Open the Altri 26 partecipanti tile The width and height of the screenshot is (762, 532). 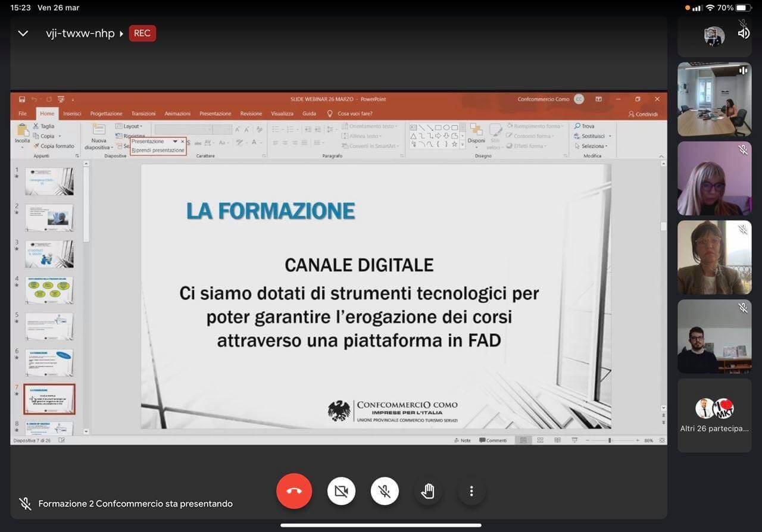coord(714,415)
